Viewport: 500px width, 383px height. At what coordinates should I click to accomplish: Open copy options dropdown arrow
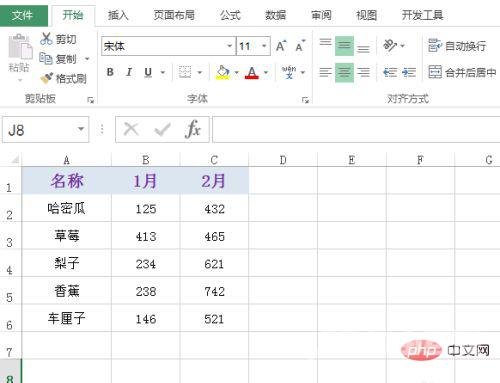(87, 59)
